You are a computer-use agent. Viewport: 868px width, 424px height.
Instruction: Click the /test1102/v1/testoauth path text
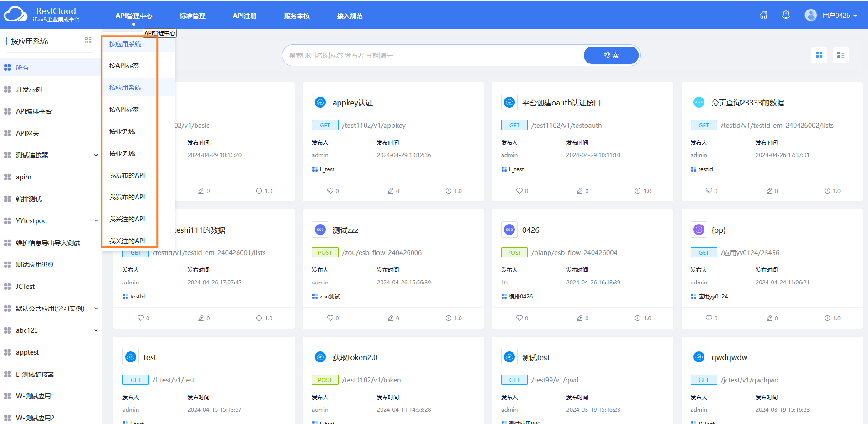coord(566,126)
